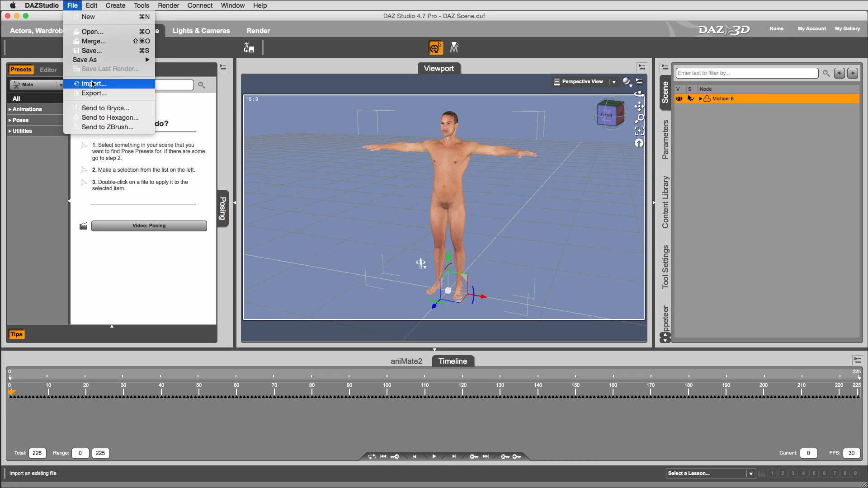The height and width of the screenshot is (488, 868).
Task: Click the frame selection control
Action: pyautogui.click(x=639, y=131)
